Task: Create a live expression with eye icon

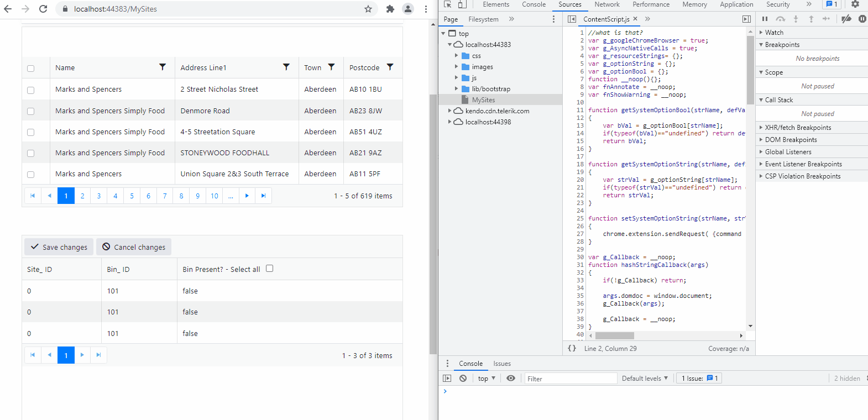Action: (x=511, y=378)
